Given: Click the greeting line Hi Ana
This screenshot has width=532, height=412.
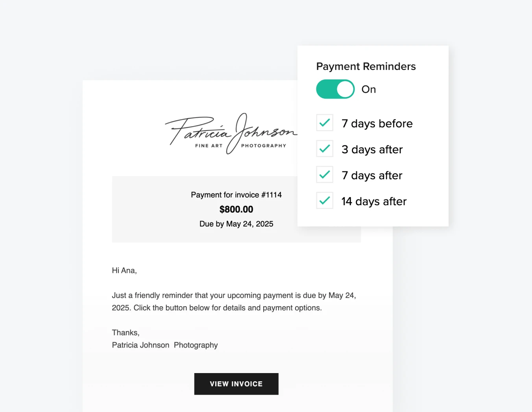Looking at the screenshot, I should 124,270.
